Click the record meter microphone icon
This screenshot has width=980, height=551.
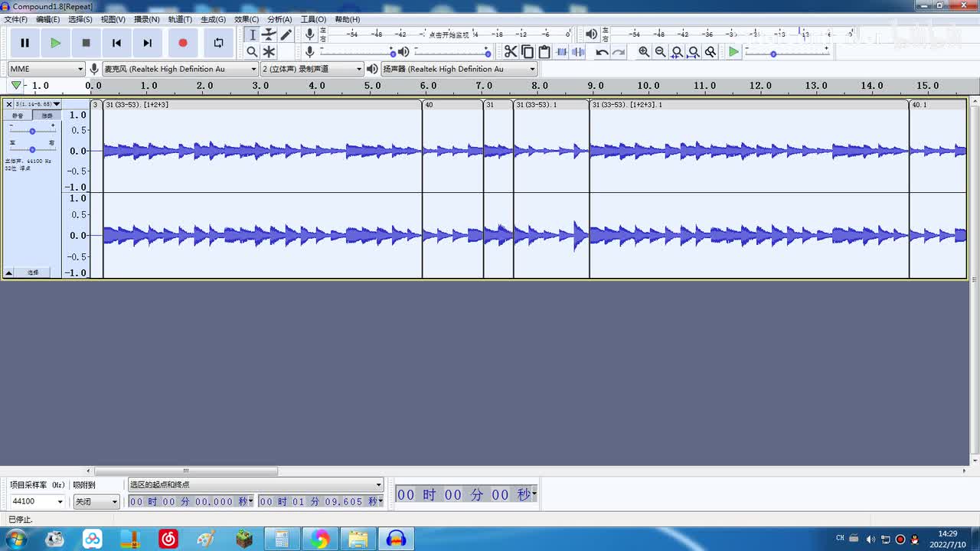pyautogui.click(x=309, y=34)
